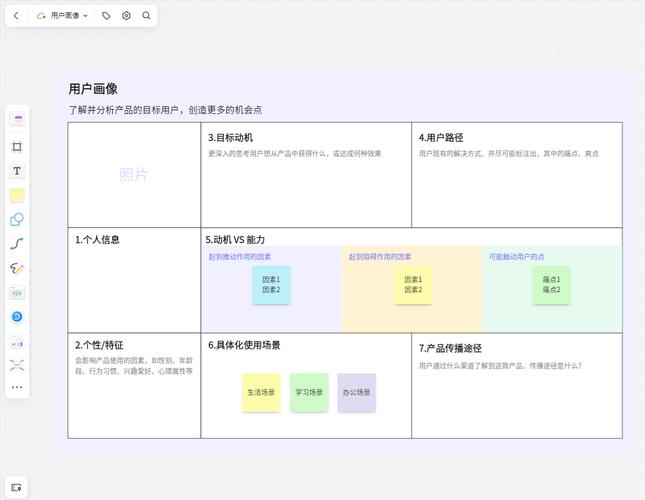Select the pen drawing tool
Image resolution: width=645 pixels, height=500 pixels.
pyautogui.click(x=17, y=268)
